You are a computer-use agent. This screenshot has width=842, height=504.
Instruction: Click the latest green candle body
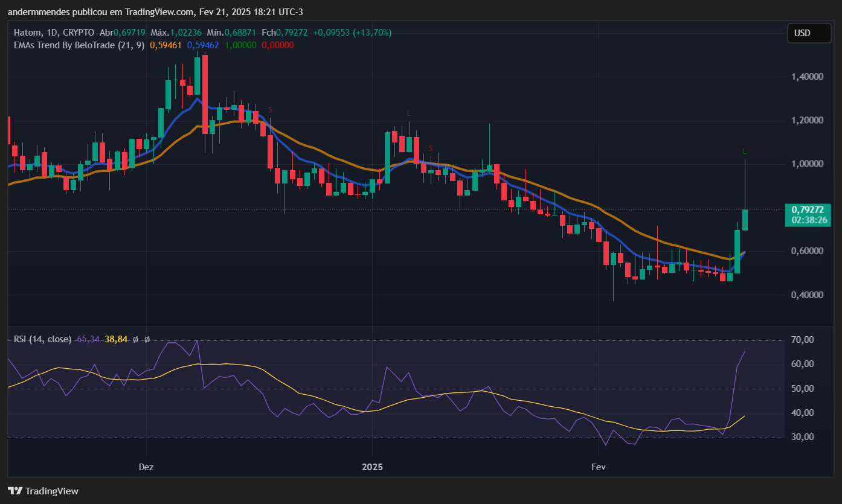[745, 220]
